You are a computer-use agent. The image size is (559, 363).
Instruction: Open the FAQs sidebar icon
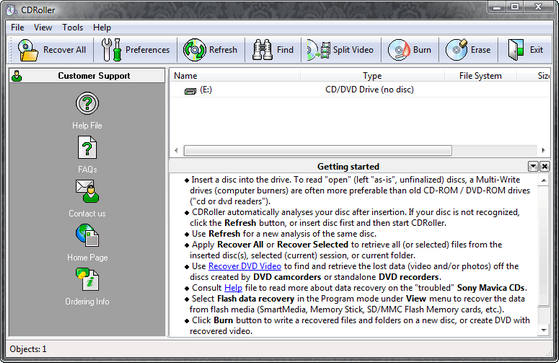pyautogui.click(x=87, y=147)
